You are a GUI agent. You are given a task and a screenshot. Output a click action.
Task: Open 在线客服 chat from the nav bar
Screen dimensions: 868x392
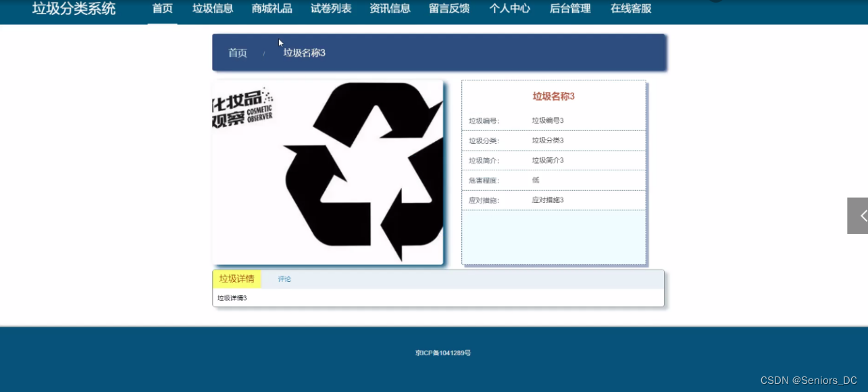631,9
